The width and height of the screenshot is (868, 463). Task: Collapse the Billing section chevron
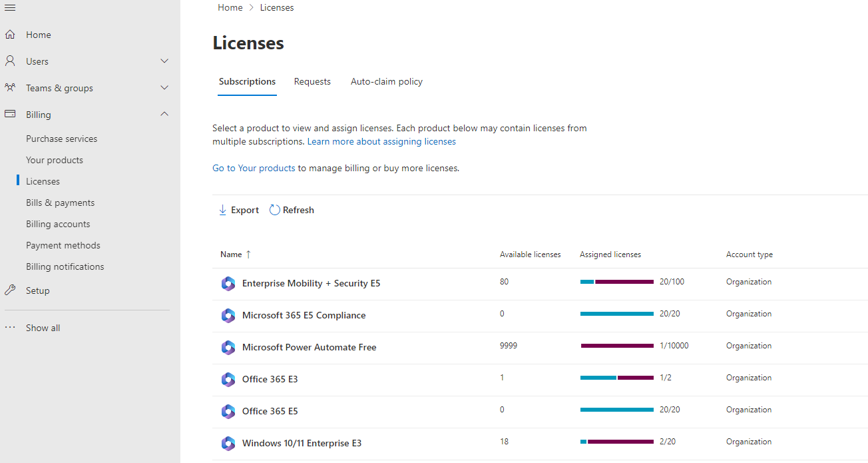[164, 115]
